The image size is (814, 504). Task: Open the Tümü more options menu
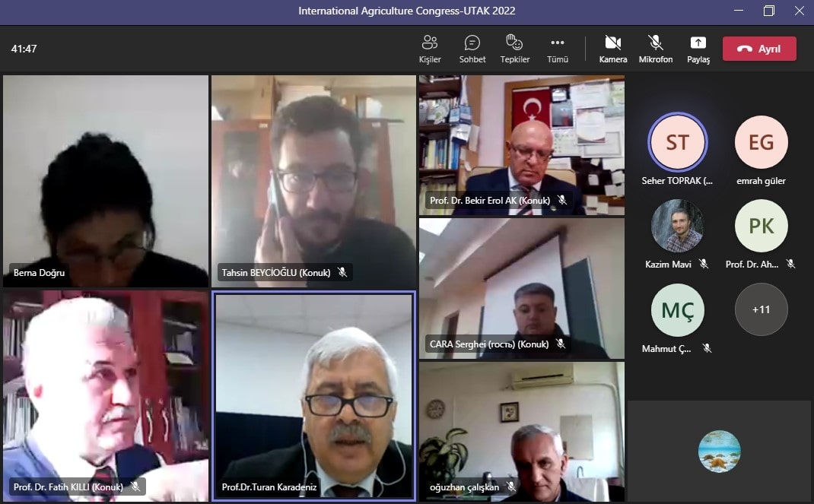coord(558,49)
